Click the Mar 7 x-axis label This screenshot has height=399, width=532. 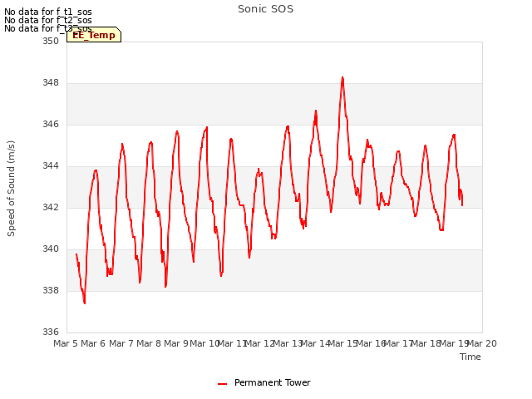[x=121, y=343]
